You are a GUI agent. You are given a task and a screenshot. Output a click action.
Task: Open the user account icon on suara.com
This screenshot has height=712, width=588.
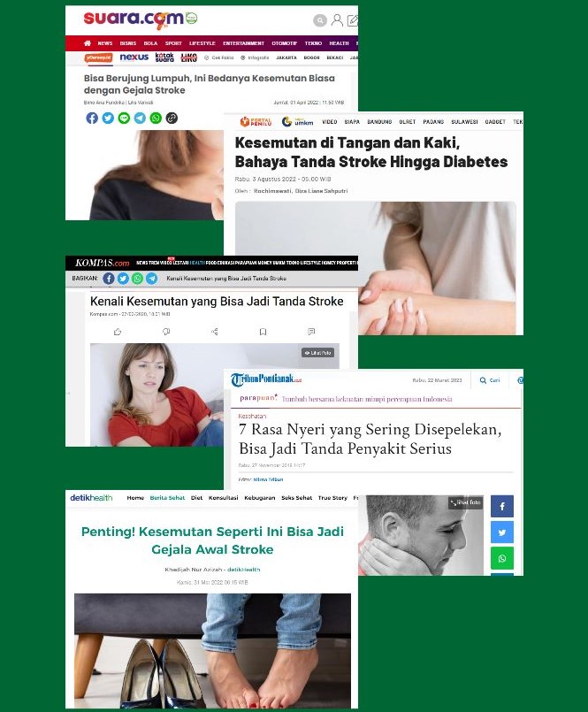tap(337, 20)
